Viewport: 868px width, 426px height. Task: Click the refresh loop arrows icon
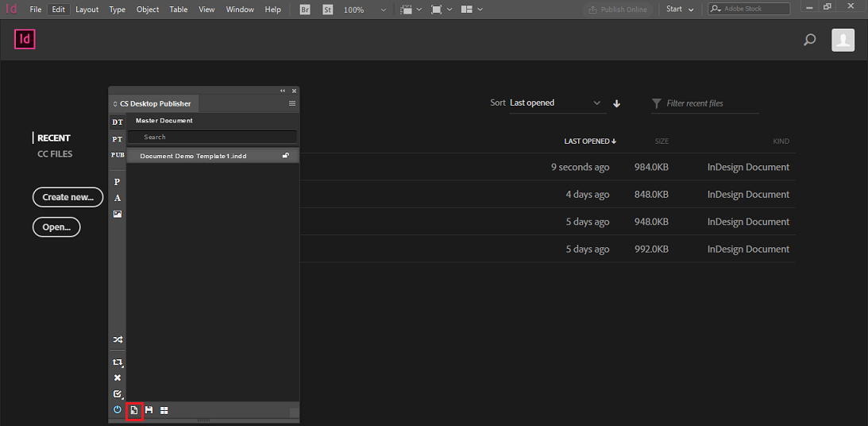[x=118, y=362]
